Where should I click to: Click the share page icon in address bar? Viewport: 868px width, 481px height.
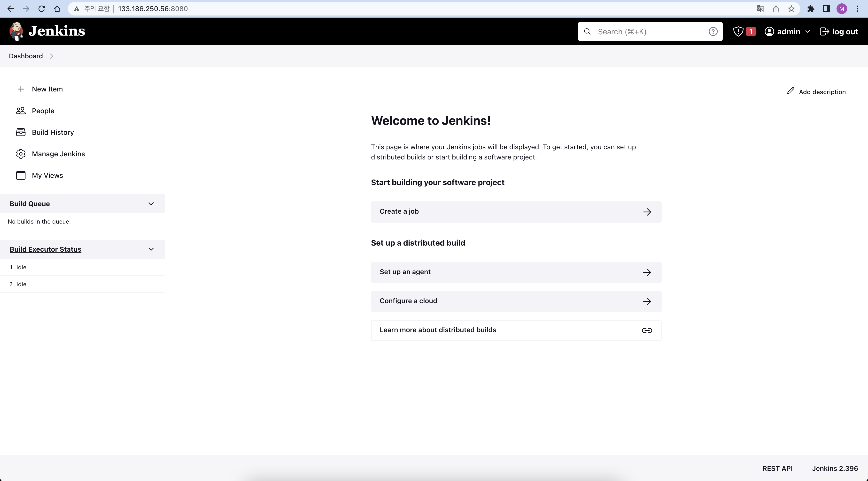pos(776,9)
